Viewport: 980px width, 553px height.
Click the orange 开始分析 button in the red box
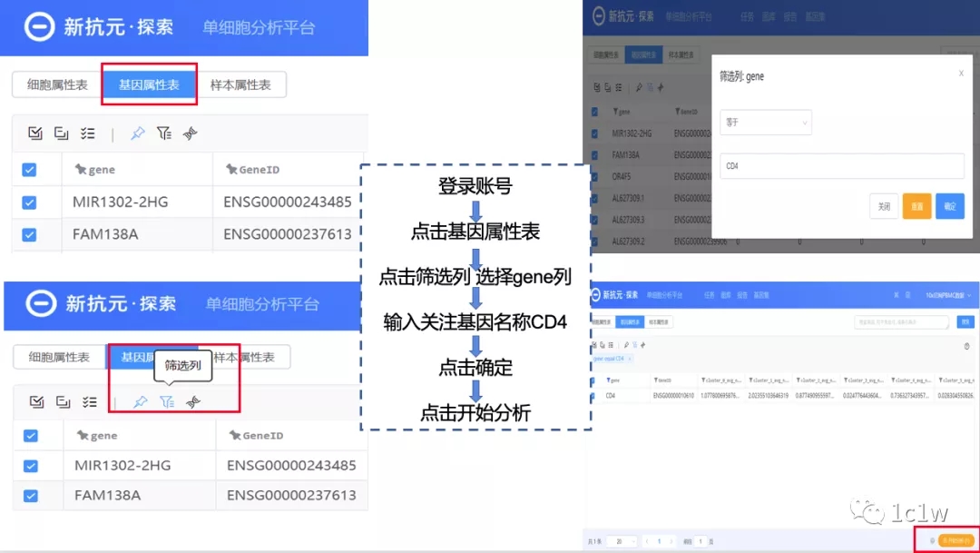coord(955,540)
